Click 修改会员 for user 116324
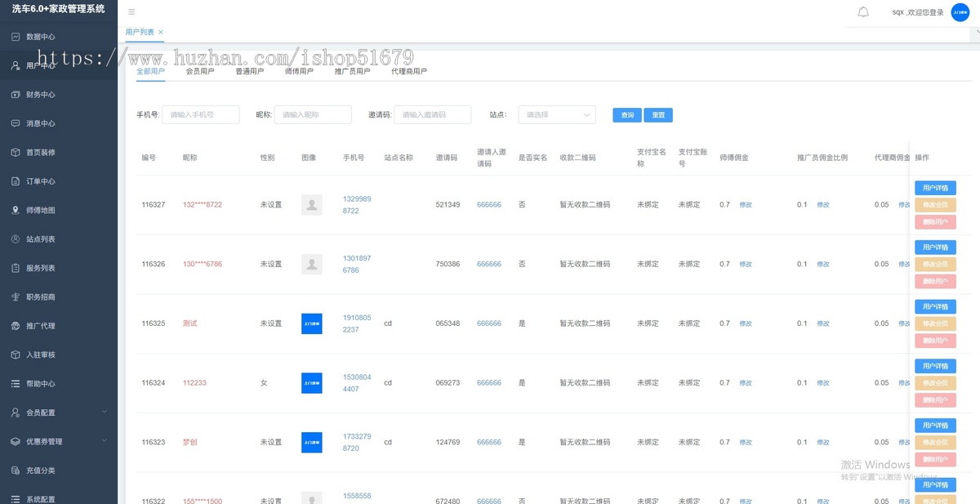Screen dimensions: 980x504 (x=935, y=383)
